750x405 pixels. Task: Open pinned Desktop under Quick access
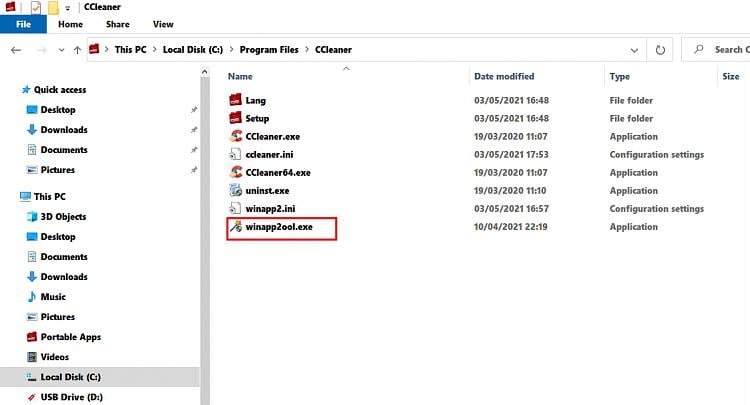[58, 110]
